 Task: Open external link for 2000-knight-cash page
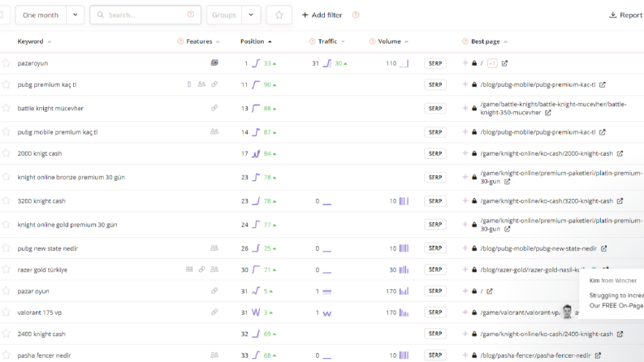(620, 153)
